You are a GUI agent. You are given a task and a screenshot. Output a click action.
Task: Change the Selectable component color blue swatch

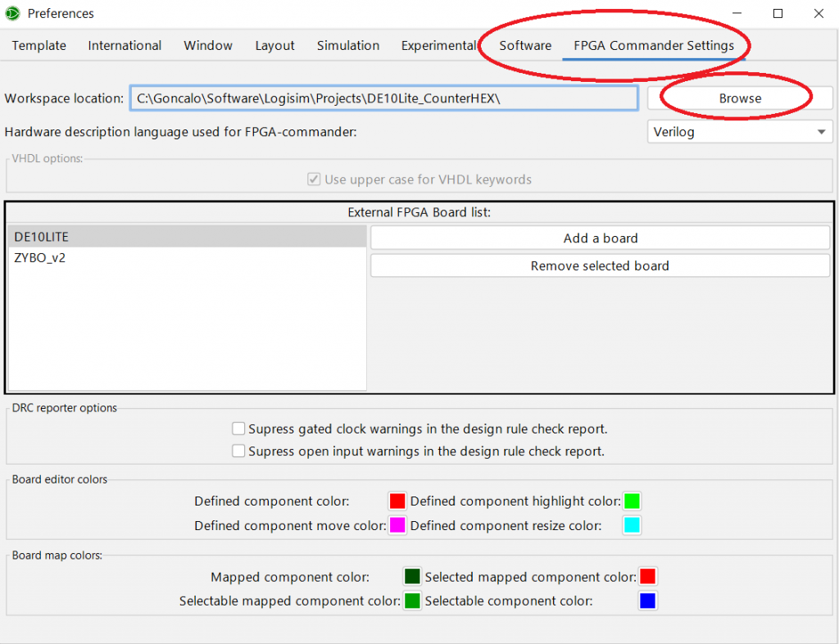tap(648, 601)
